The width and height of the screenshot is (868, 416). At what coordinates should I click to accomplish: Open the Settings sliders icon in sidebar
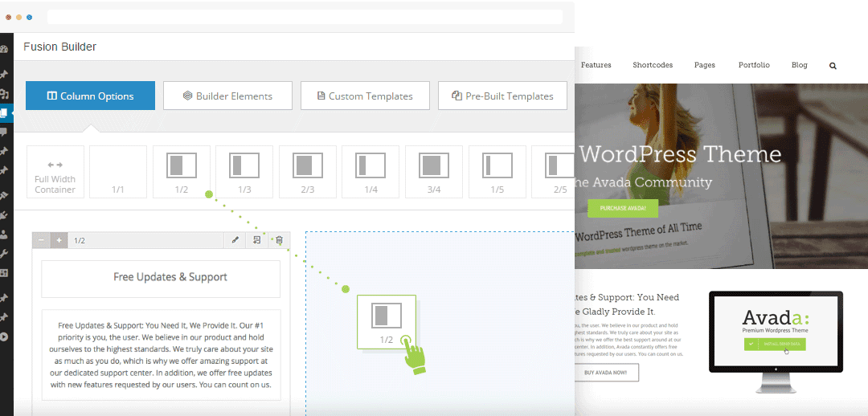4,273
